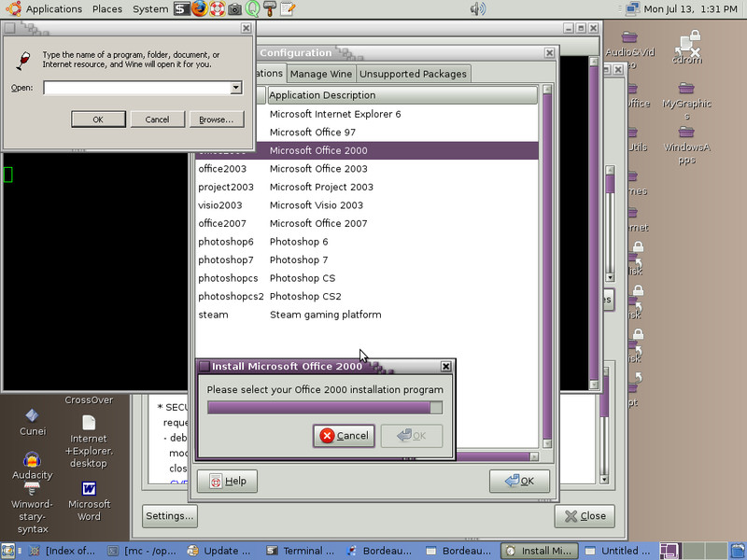Click the Open text field in Wine Run dialog
The width and height of the screenshot is (747, 560).
pos(137,88)
